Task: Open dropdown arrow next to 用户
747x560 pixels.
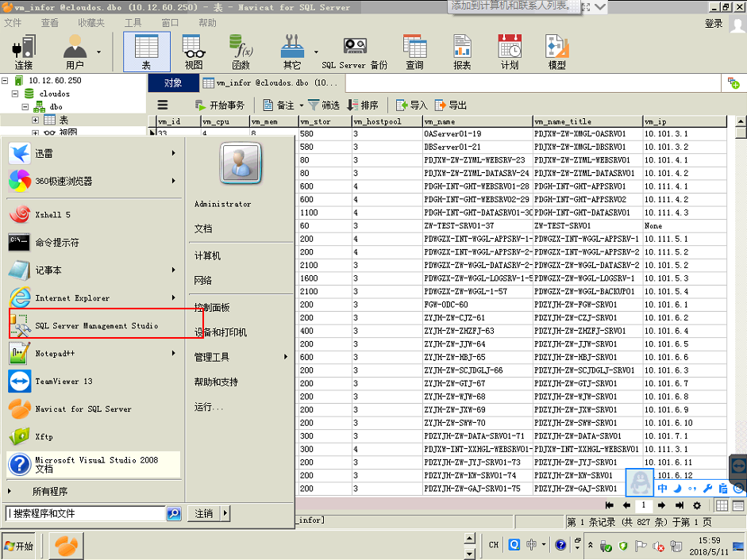Action: point(98,52)
